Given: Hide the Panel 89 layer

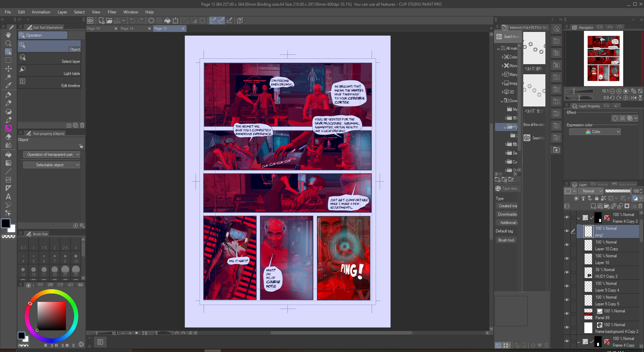Looking at the screenshot, I should click(x=567, y=314).
